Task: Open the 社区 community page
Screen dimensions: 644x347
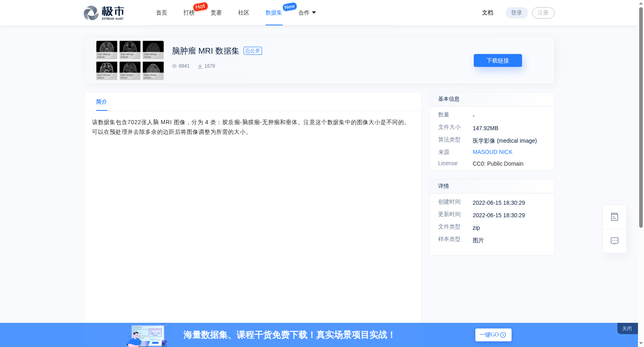Action: point(244,13)
